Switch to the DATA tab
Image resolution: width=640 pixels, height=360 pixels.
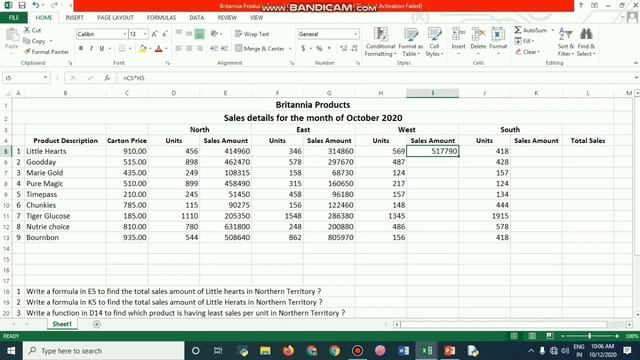(x=196, y=18)
